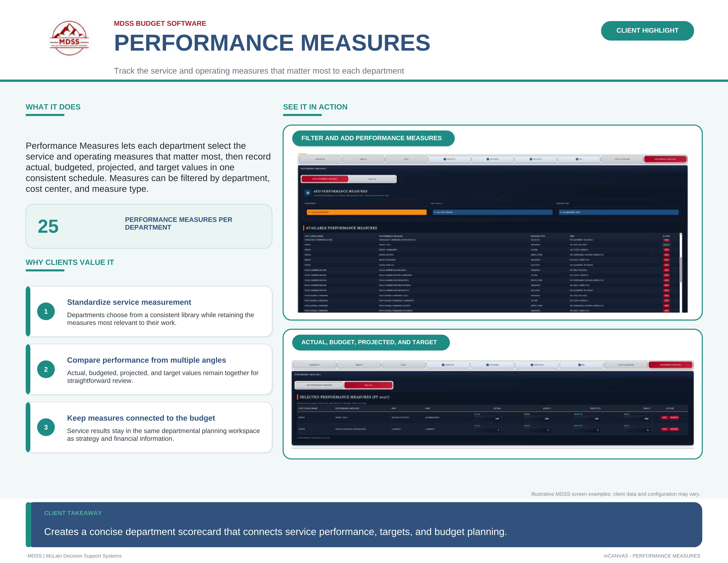Click the numbered circle 3 badge

[x=46, y=428]
